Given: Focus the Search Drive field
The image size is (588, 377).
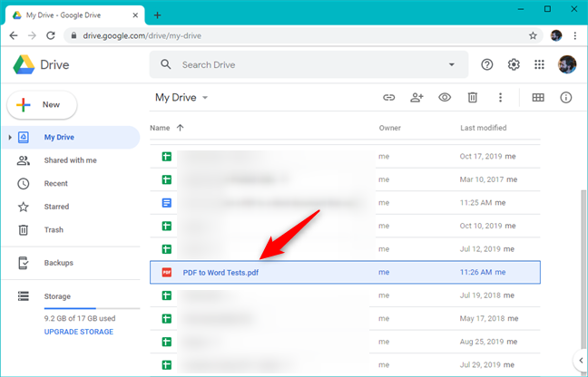Looking at the screenshot, I should click(309, 64).
